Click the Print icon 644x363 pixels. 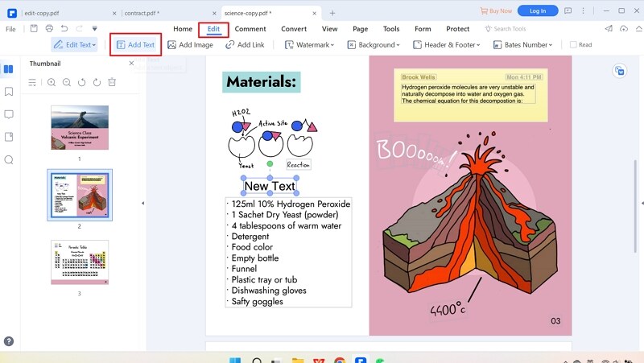coord(49,28)
